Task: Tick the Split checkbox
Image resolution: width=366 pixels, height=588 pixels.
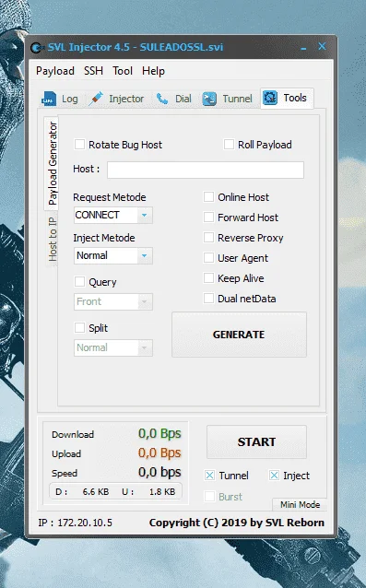Action: tap(79, 328)
